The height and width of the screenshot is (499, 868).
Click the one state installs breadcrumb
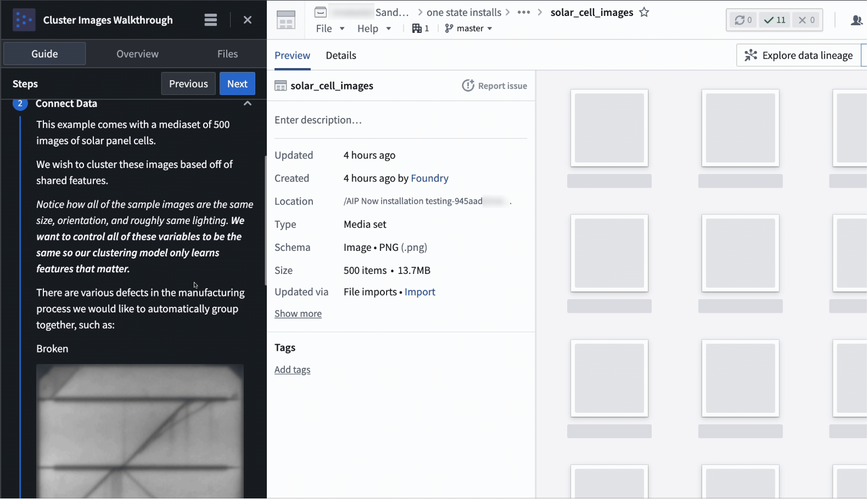coord(463,12)
